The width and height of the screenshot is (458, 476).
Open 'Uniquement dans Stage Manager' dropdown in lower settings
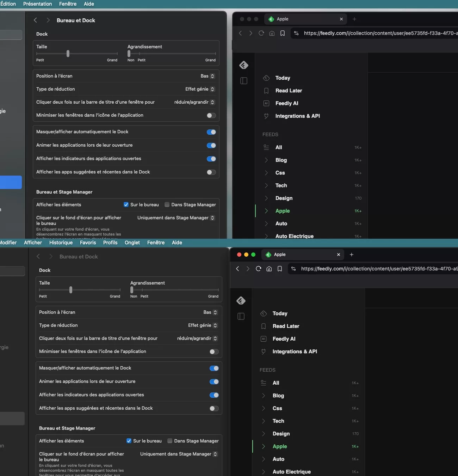[179, 454]
